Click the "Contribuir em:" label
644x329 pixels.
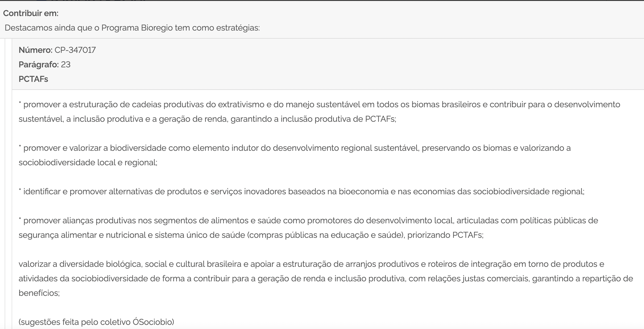(31, 13)
